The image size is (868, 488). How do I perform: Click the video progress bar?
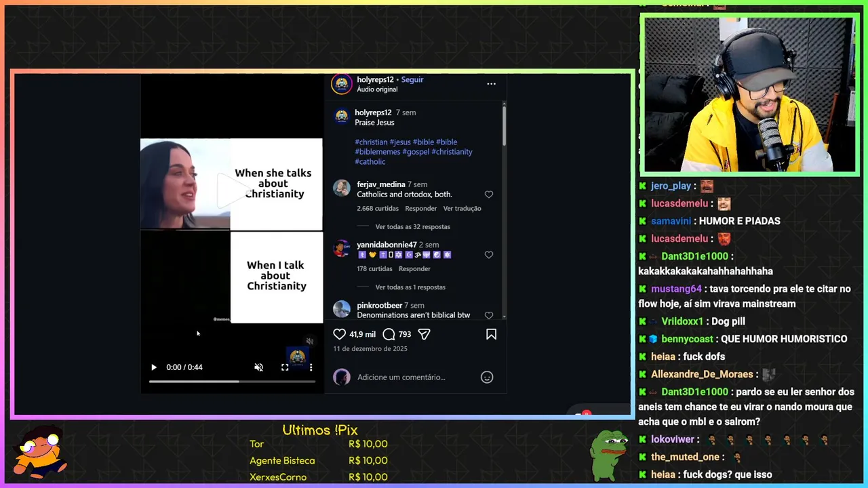[232, 382]
